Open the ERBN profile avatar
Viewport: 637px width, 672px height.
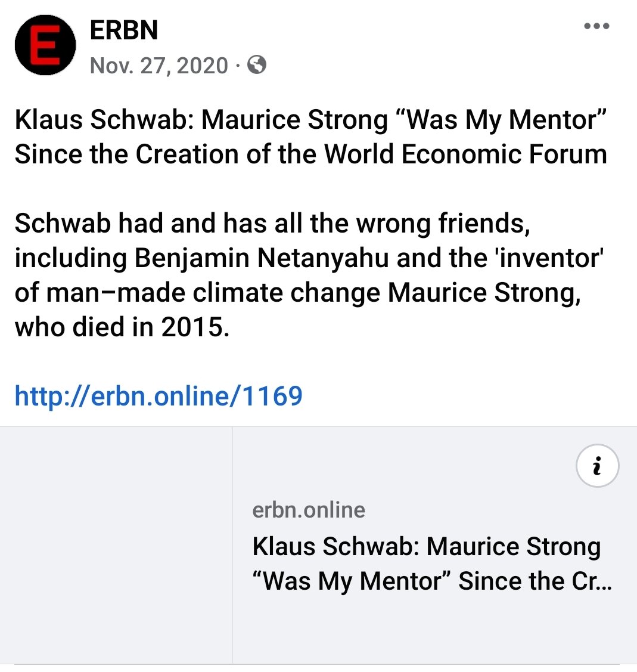45,45
